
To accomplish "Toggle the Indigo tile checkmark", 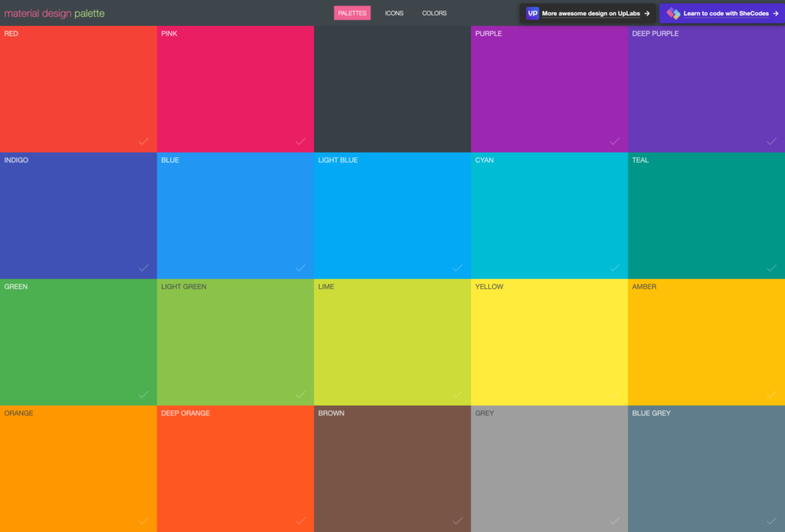I will pos(143,268).
